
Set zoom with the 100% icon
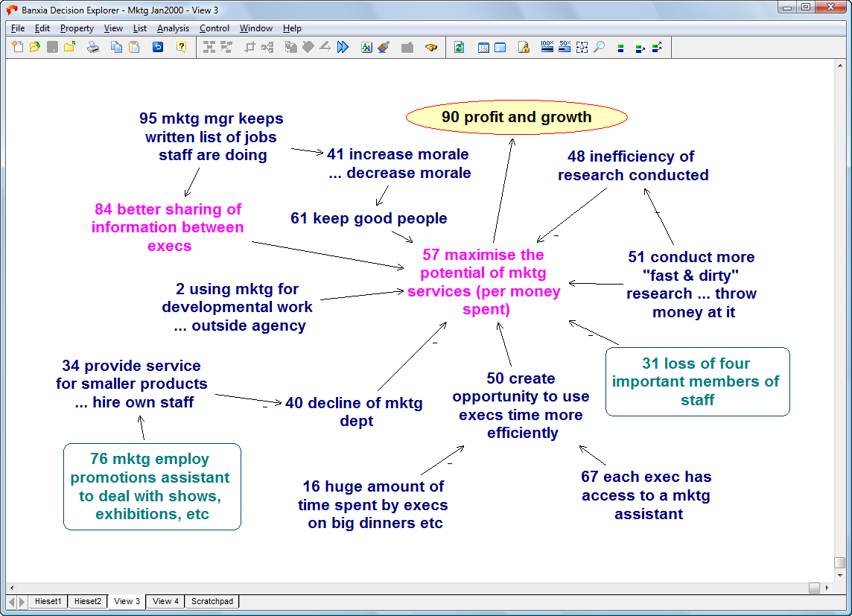(547, 47)
